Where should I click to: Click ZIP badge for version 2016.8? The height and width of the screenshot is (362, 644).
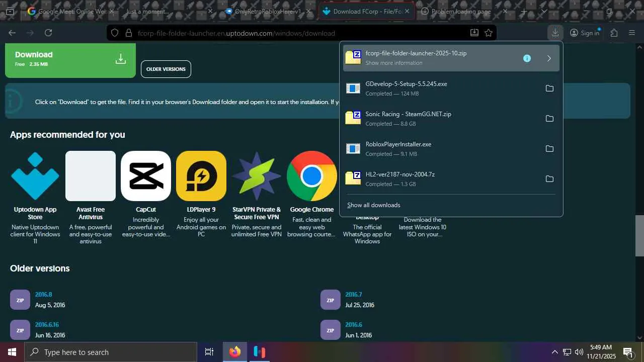coord(20,300)
